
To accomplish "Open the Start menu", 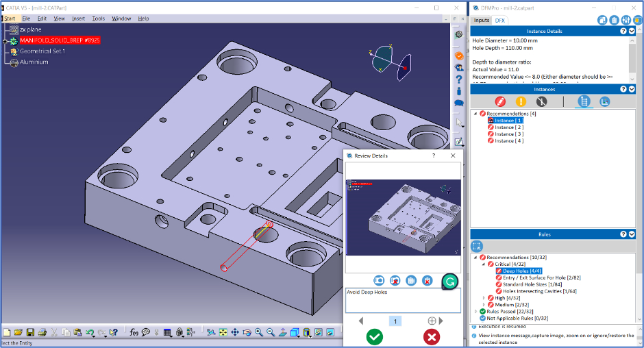I will [x=10, y=18].
